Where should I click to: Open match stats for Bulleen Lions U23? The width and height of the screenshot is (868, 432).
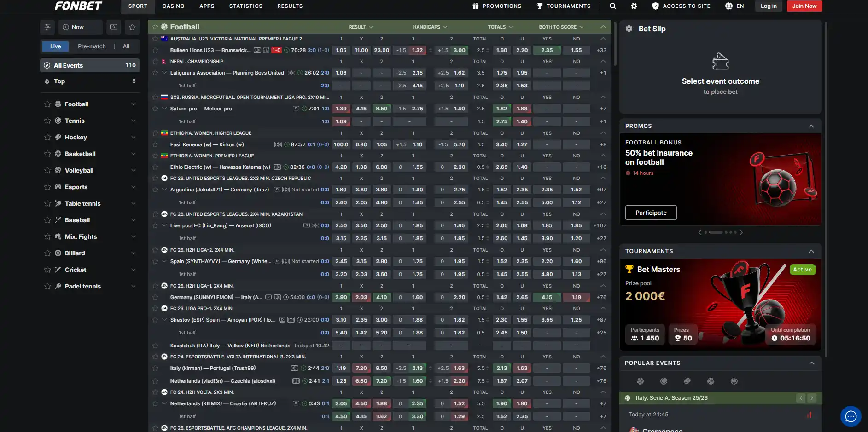coord(266,50)
